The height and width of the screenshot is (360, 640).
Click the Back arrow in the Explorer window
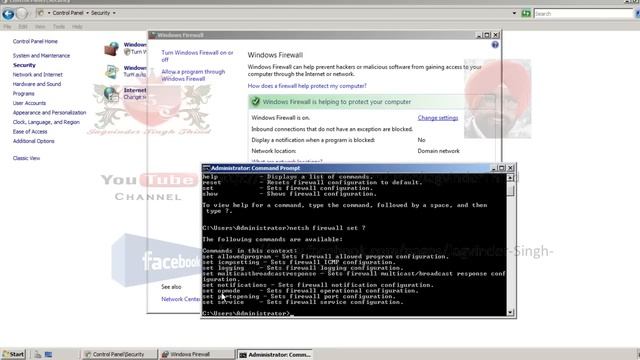pos(8,14)
